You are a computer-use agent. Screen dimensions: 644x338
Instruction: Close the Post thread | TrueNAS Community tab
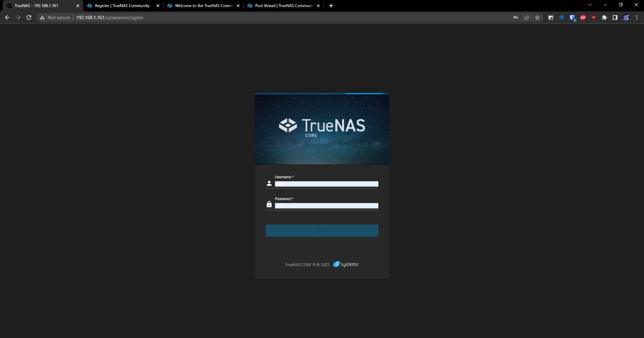pos(318,6)
